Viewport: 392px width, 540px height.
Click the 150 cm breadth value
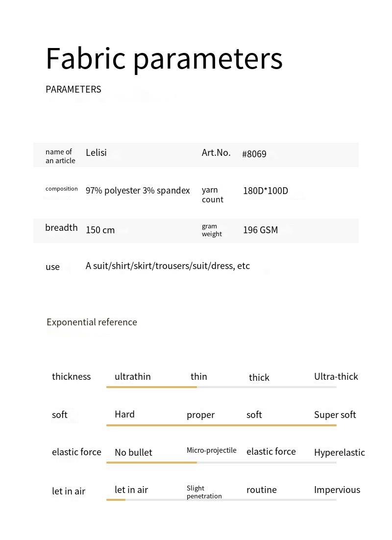[x=100, y=230]
